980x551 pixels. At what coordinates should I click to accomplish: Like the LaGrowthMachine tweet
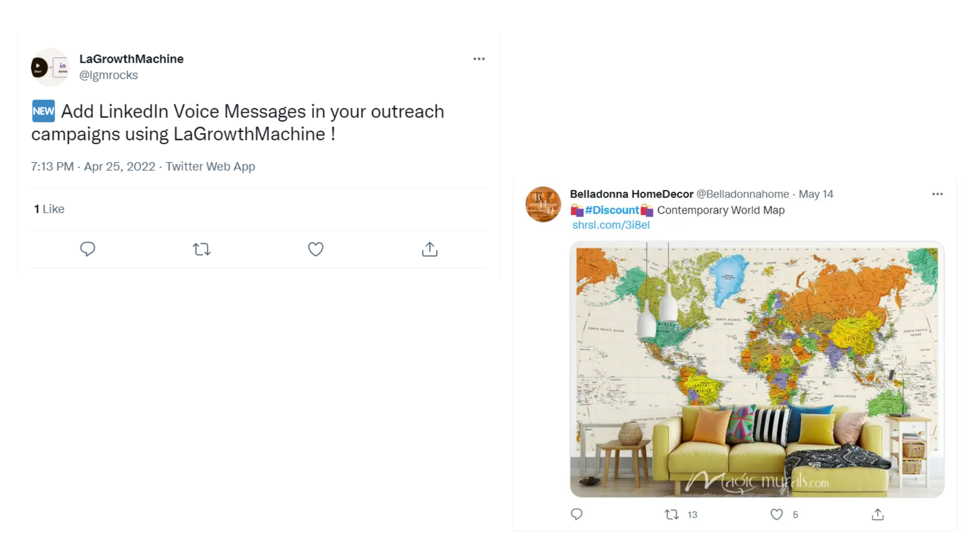coord(315,249)
